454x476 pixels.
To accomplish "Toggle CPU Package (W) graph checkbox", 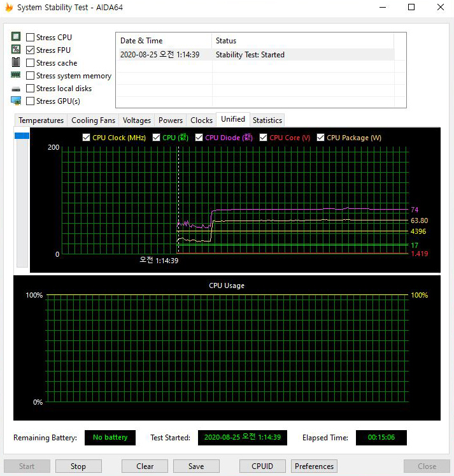I will [x=320, y=138].
